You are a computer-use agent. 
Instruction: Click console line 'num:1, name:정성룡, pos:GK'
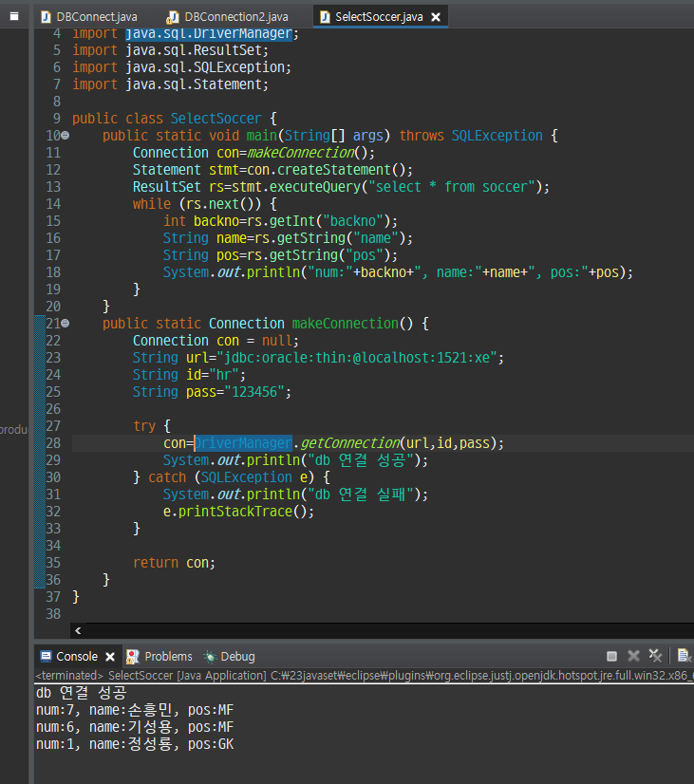(135, 744)
